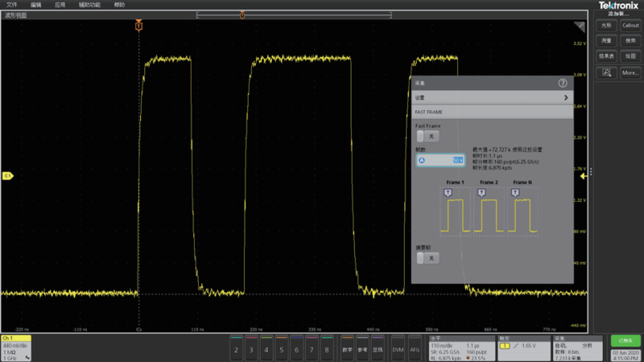Add channel 5 to the display

click(x=282, y=350)
